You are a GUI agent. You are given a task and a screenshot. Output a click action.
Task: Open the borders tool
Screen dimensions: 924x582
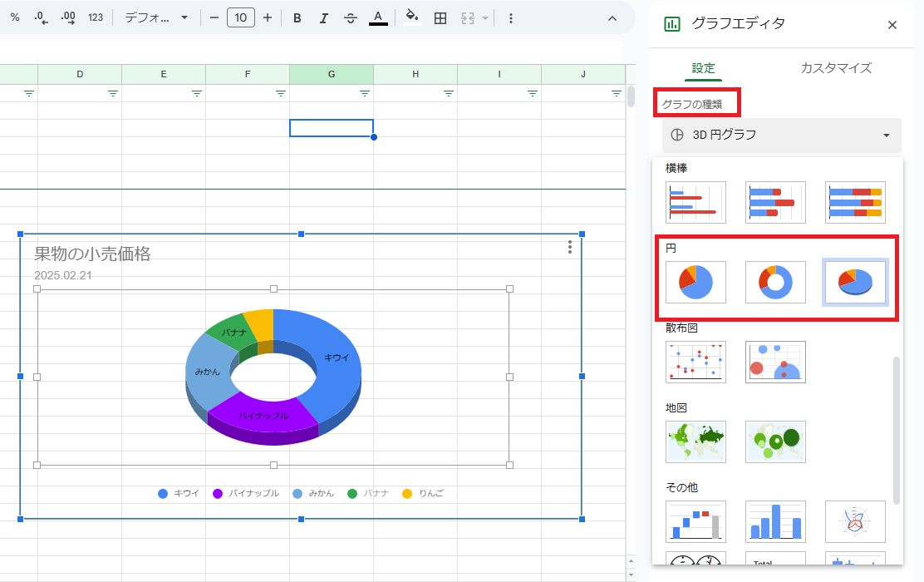[x=440, y=18]
